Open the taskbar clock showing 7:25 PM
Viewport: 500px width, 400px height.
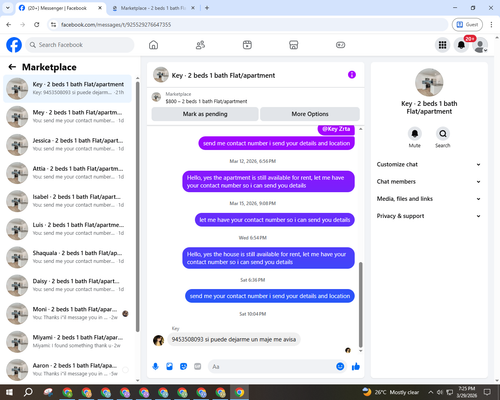[466, 392]
